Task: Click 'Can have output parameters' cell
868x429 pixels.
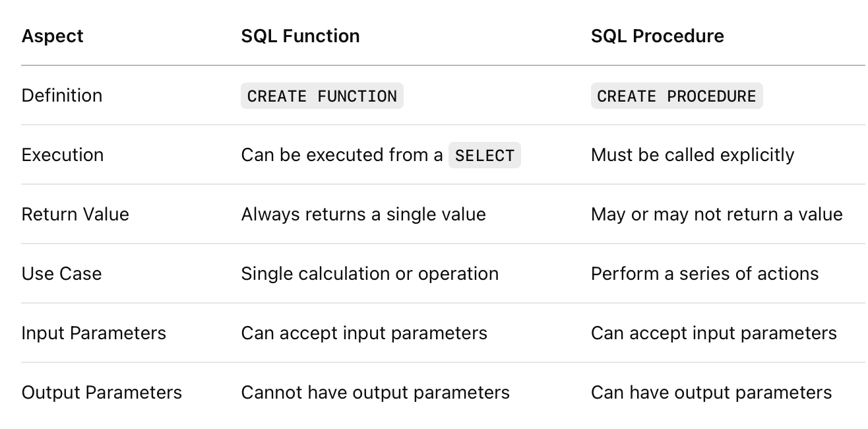Action: click(x=712, y=393)
